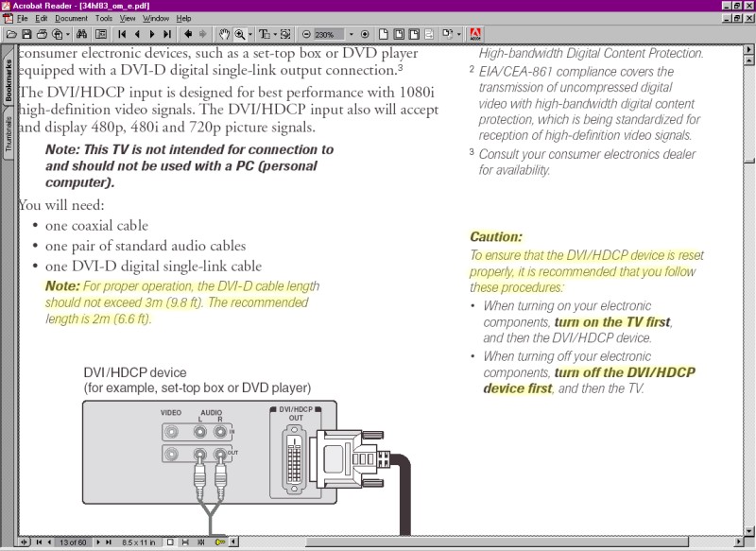The width and height of the screenshot is (756, 551).
Task: Open the Document menu
Action: [x=71, y=18]
